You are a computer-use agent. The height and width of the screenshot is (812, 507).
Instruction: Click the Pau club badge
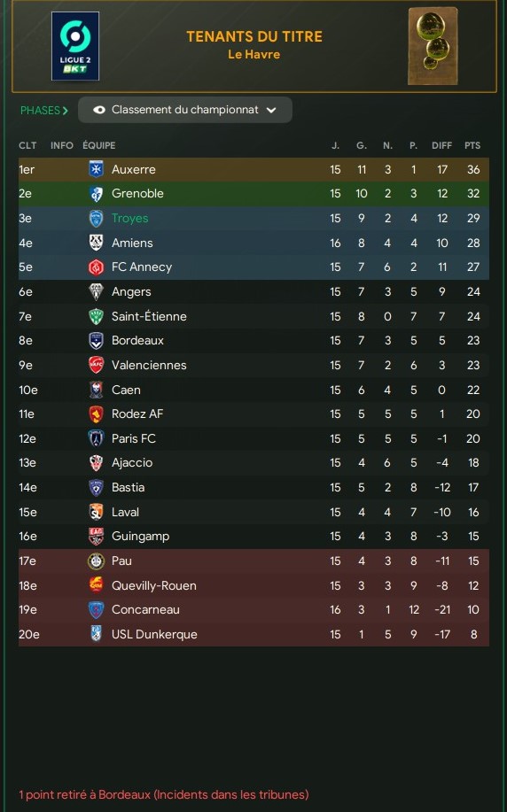(96, 561)
